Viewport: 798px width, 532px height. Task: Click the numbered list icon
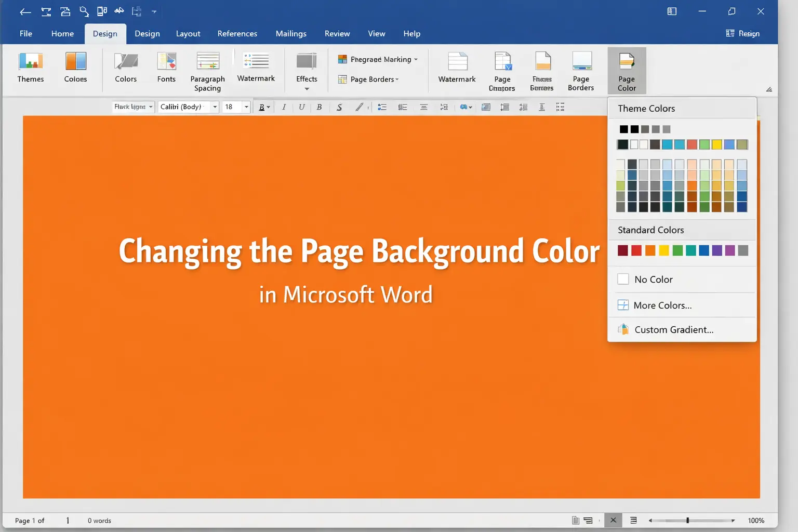[403, 107]
